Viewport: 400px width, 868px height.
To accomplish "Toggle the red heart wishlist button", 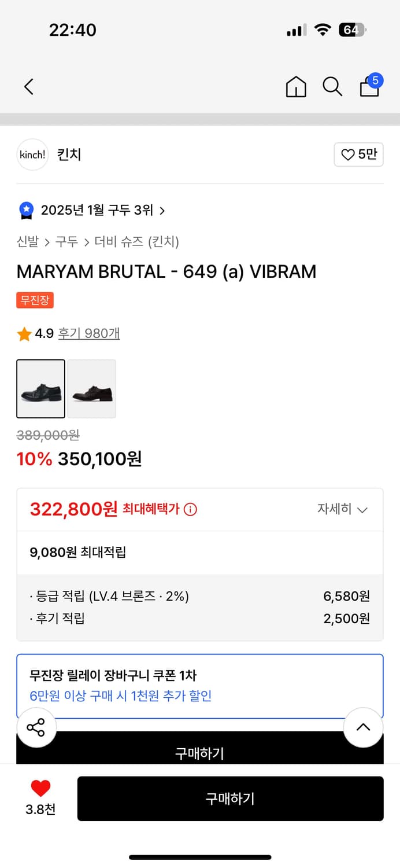I will click(40, 788).
